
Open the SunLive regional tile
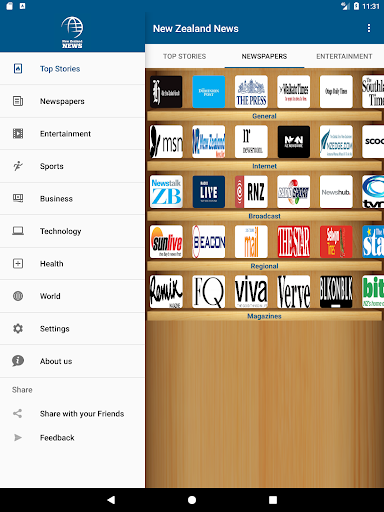[166, 242]
